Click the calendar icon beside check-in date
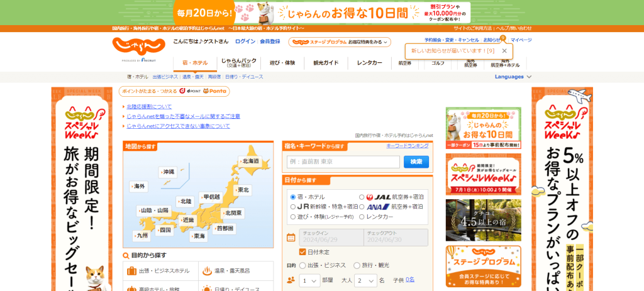This screenshot has height=291, width=644. tap(291, 237)
